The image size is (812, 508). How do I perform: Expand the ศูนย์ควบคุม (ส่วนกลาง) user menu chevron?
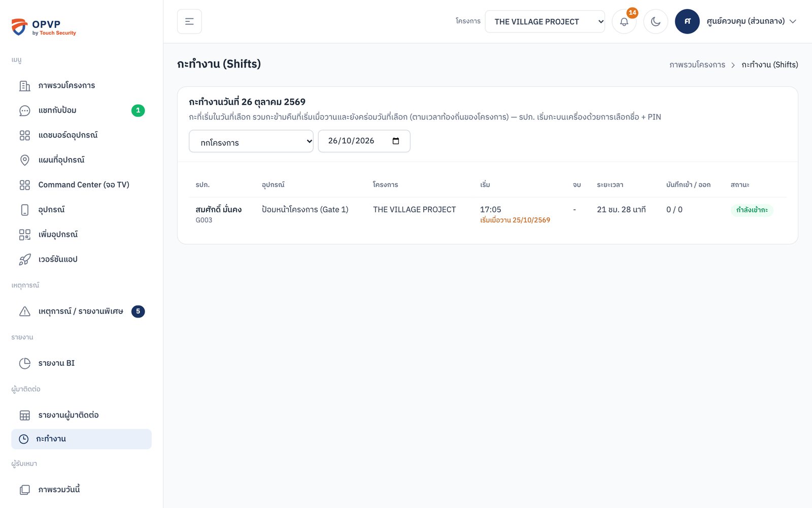click(793, 21)
